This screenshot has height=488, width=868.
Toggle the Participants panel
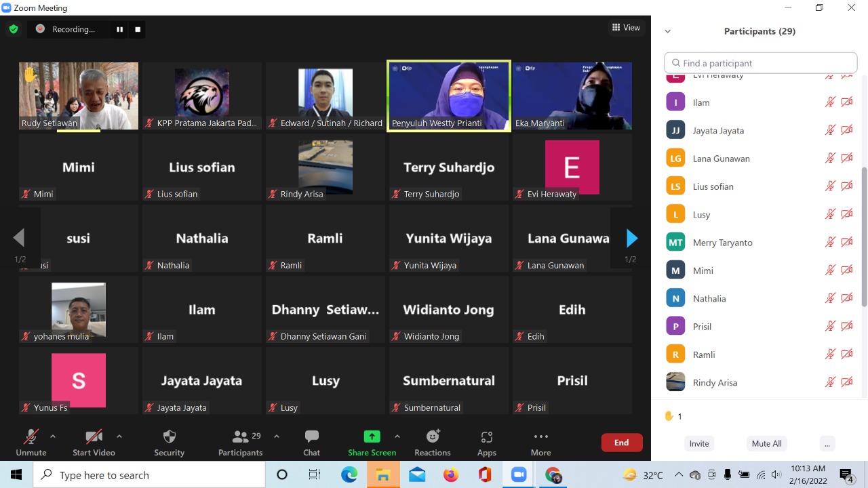point(240,443)
